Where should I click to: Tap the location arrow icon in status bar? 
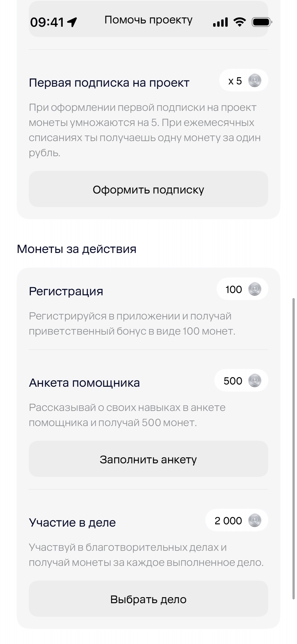tap(72, 22)
